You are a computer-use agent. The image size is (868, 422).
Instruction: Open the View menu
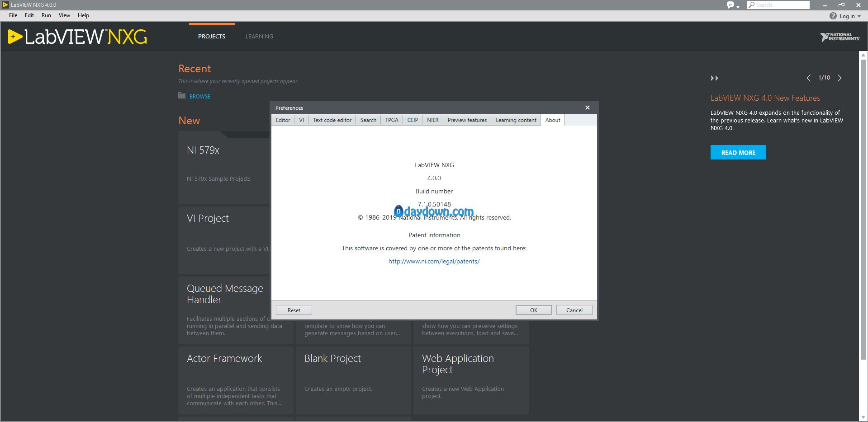tap(64, 15)
